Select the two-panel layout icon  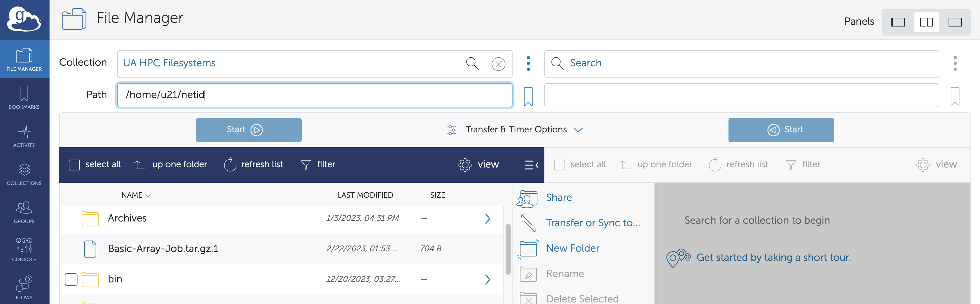926,23
